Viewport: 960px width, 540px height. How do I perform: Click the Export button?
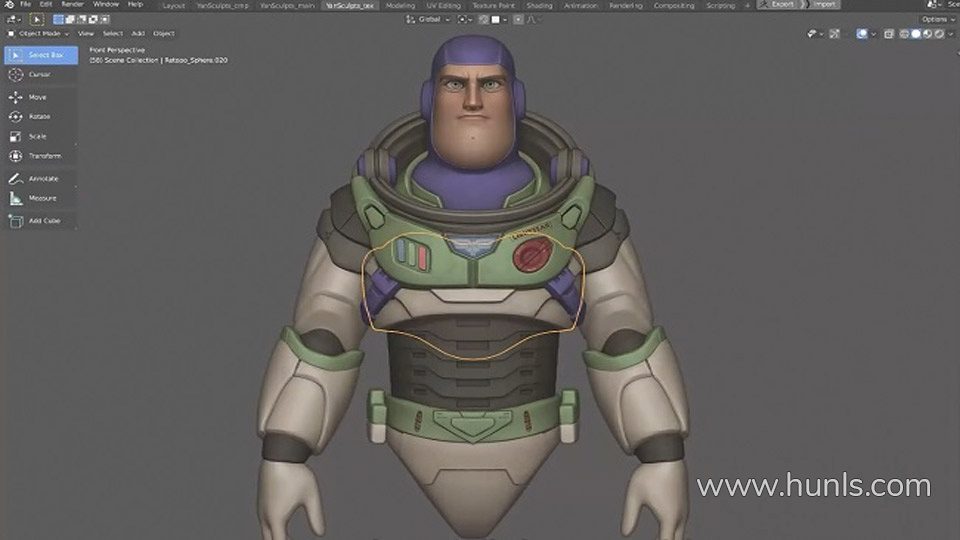click(778, 4)
